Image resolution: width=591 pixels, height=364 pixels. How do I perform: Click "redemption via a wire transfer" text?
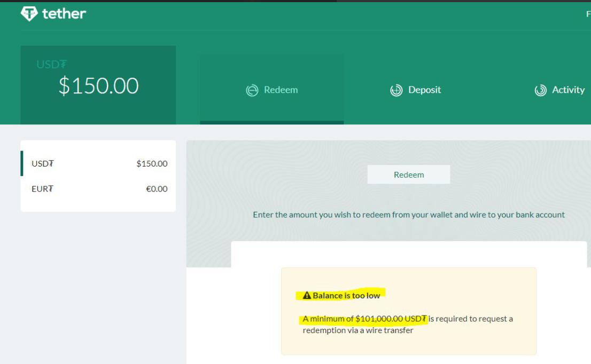point(358,330)
